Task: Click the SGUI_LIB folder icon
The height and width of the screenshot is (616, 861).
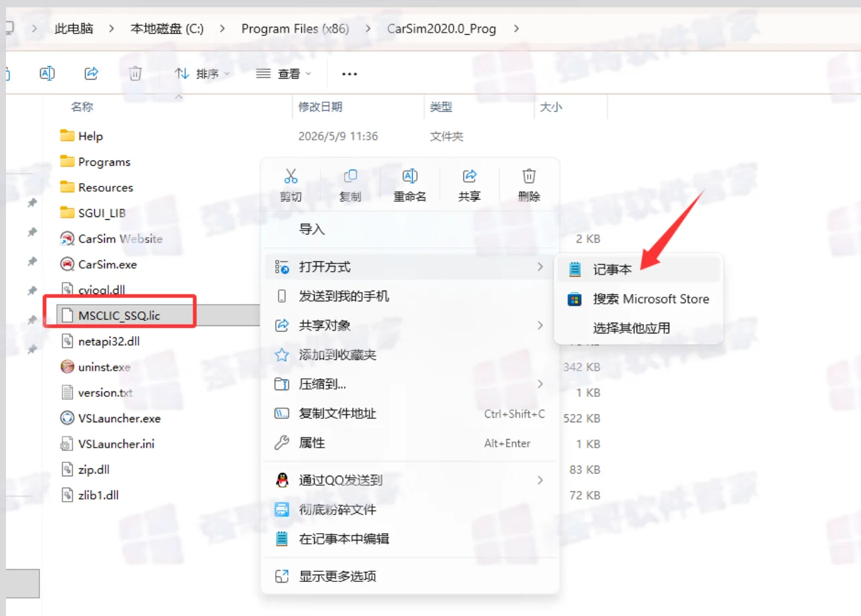Action: click(67, 212)
